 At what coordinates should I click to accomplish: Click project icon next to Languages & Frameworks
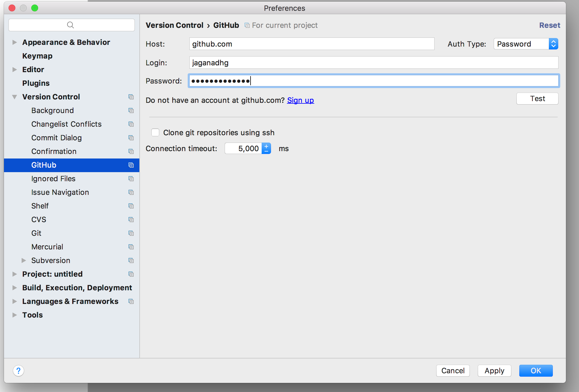(x=131, y=301)
